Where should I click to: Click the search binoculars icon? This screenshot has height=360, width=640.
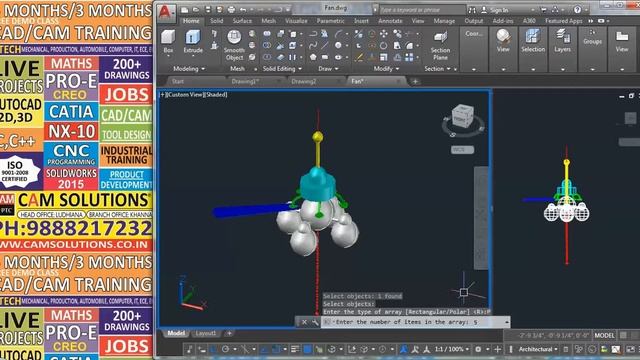[472, 10]
